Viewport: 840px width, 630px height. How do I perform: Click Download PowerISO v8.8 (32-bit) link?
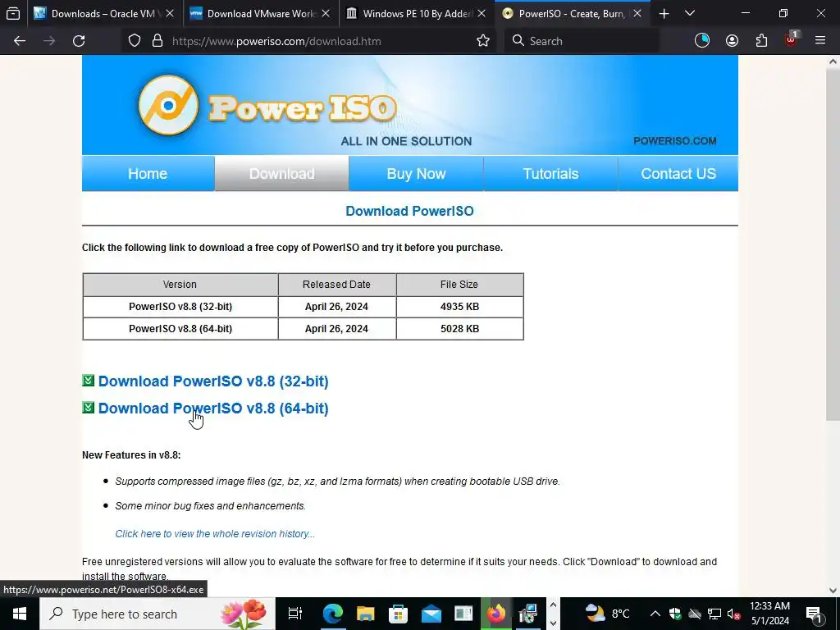pyautogui.click(x=213, y=381)
